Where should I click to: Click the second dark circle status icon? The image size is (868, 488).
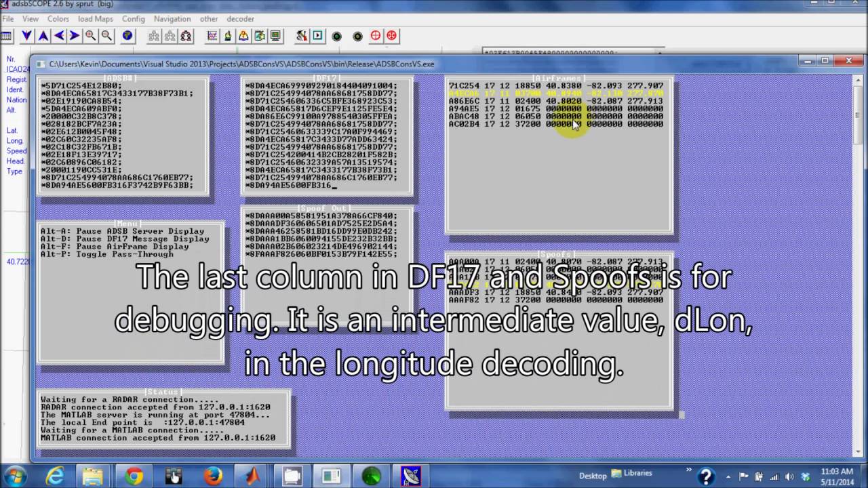coord(358,36)
